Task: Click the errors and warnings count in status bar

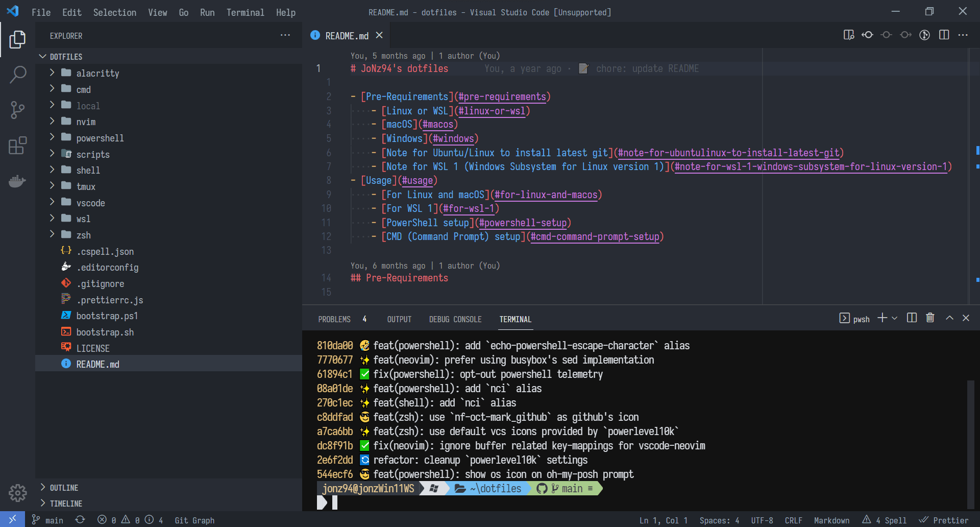Action: [x=130, y=520]
